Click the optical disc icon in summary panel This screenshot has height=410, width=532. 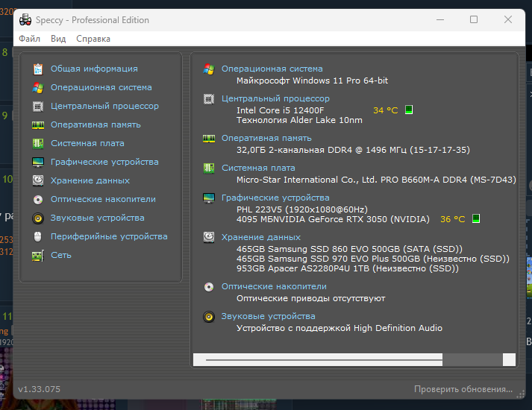tap(209, 287)
